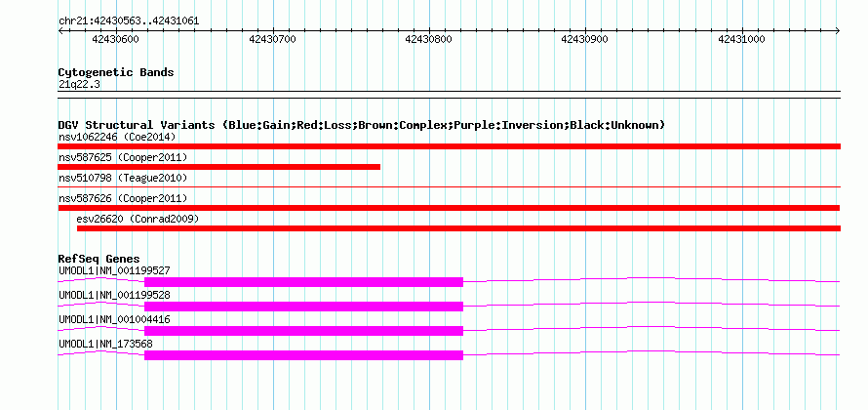Screen dimensions: 868x410
Task: Click the 42430900 ruler tick label
Action: click(584, 39)
